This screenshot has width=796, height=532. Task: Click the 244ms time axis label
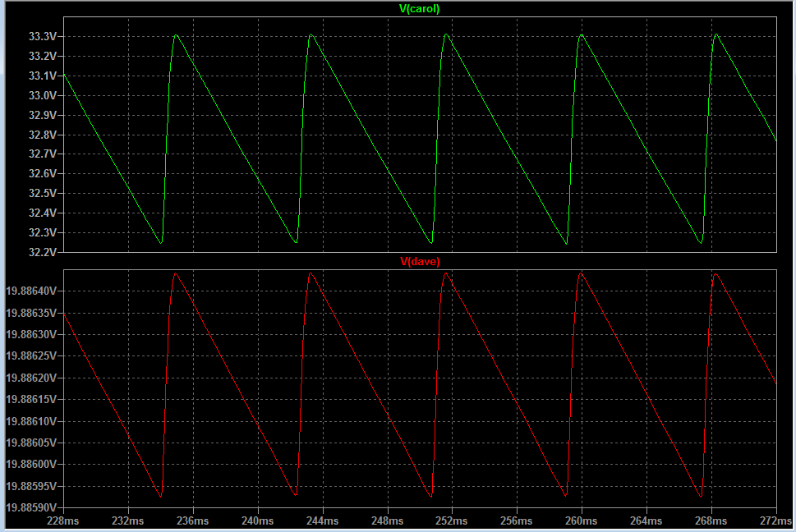click(322, 521)
